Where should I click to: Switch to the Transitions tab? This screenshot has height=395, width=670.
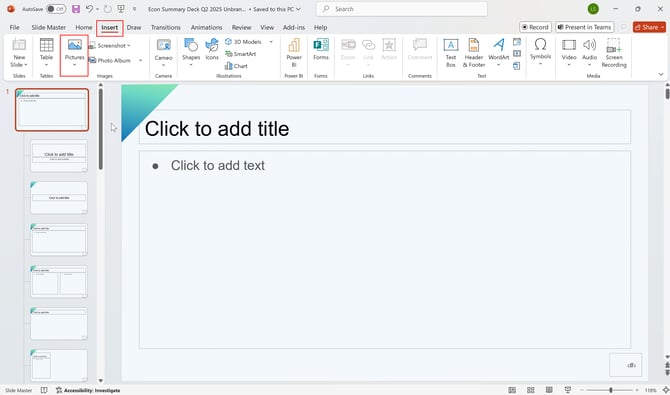click(x=166, y=27)
